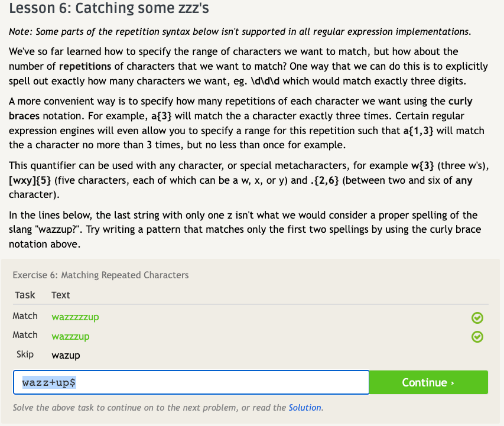The width and height of the screenshot is (504, 426).
Task: Click the Skip label in task column
Action: point(25,355)
